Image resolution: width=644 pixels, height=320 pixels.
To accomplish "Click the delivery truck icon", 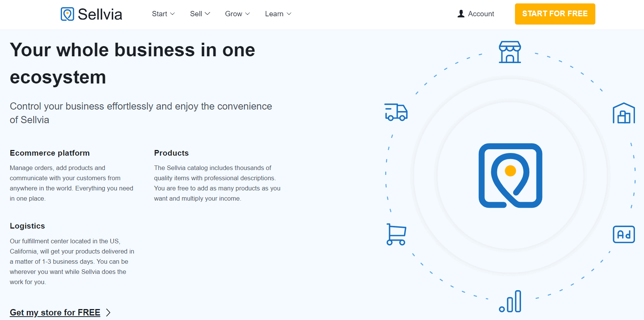I will [396, 112].
